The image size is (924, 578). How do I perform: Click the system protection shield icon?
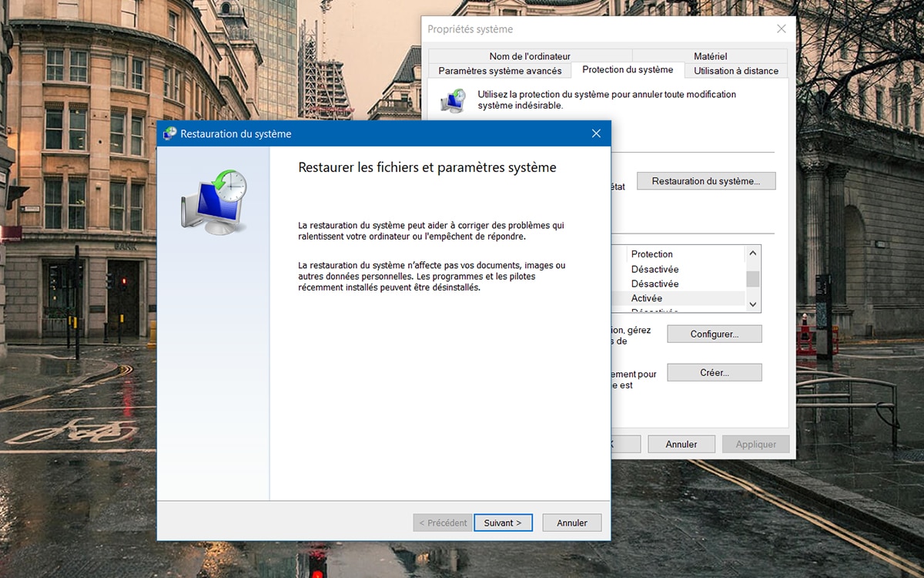(454, 100)
